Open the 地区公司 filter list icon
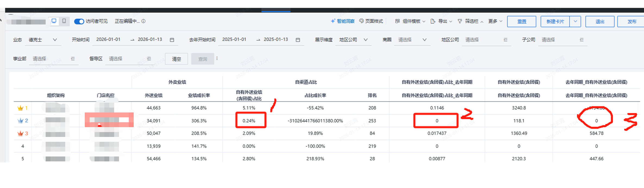Image resolution: width=644 pixels, height=188 pixels. click(x=505, y=40)
